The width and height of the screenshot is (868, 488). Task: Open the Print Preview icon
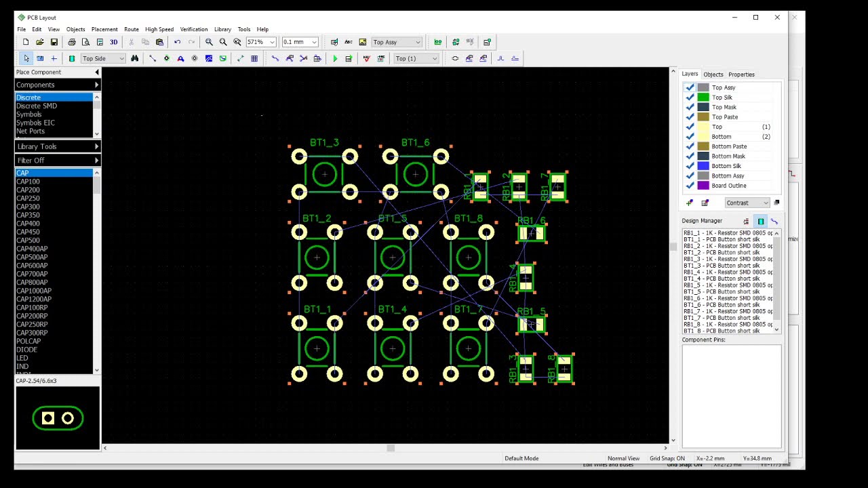point(85,42)
